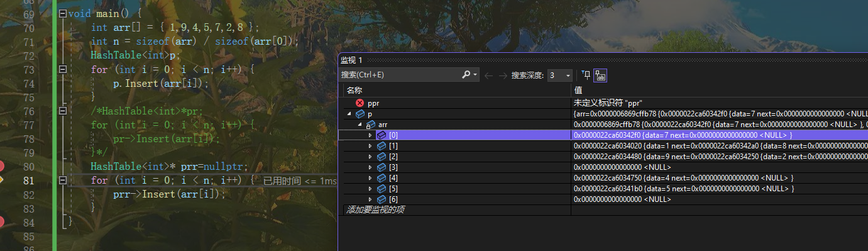Toggle breakpoint on line 80
The height and width of the screenshot is (251, 868).
2,166
